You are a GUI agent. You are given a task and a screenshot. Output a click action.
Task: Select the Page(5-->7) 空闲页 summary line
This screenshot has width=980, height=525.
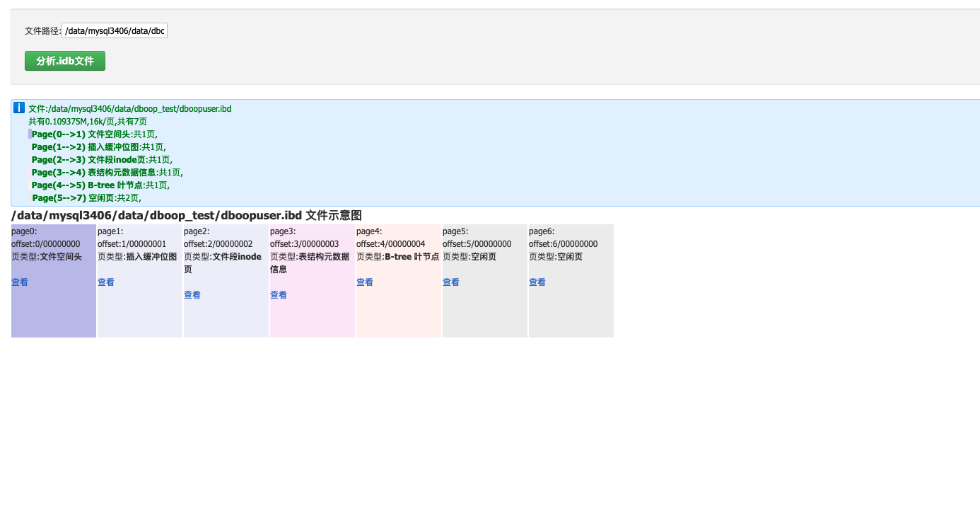86,198
